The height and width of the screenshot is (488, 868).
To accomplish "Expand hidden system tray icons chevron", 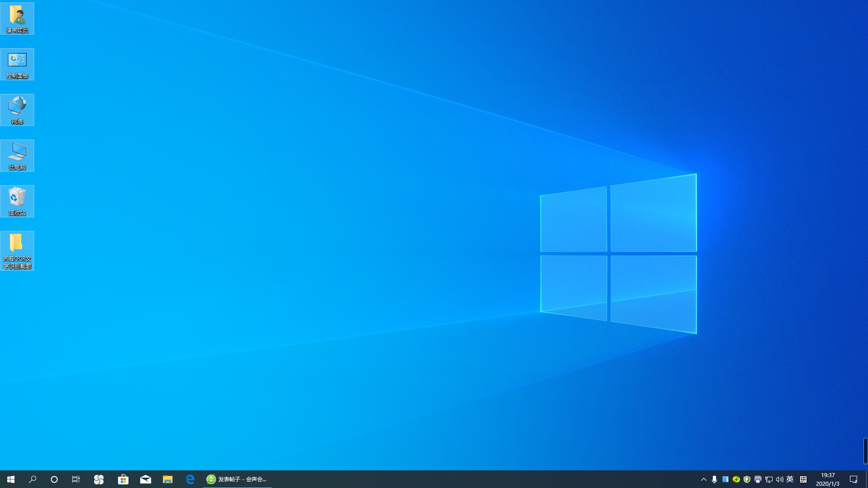I will [x=704, y=479].
